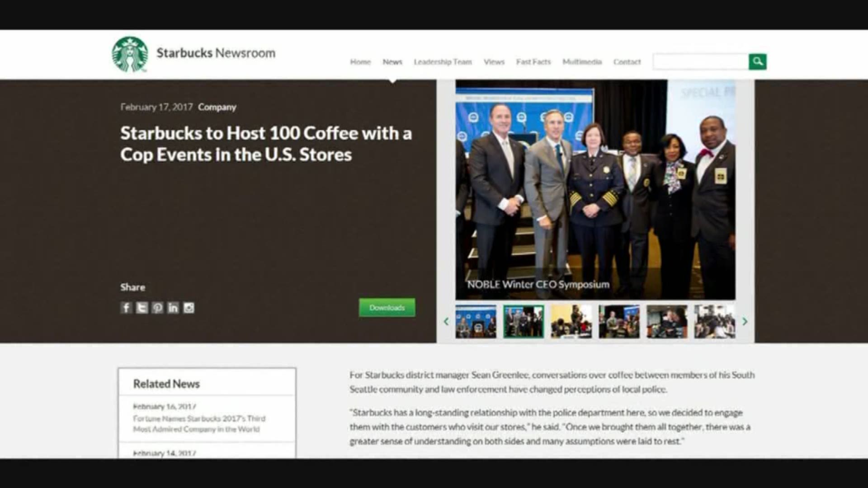Open the Multimedia section
The image size is (868, 488).
(x=582, y=62)
